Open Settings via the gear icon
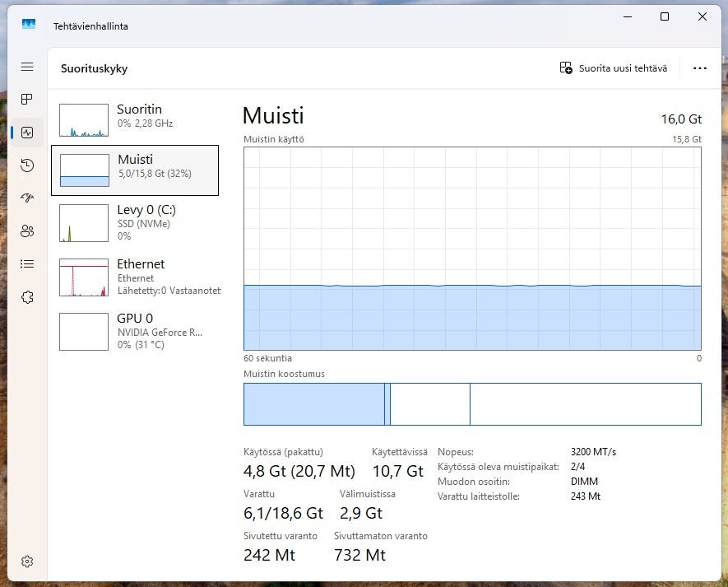The height and width of the screenshot is (587, 728). (x=27, y=561)
